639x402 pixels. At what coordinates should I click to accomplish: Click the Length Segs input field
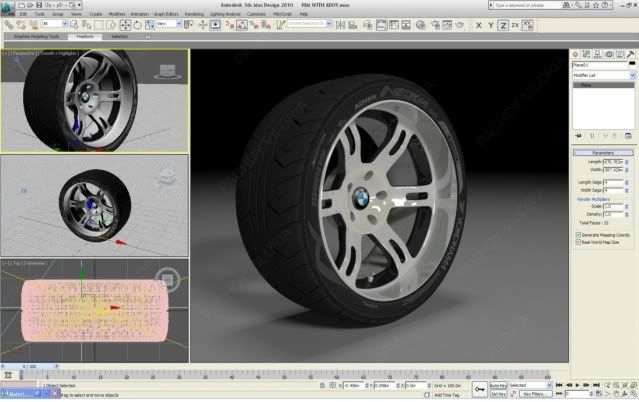pos(613,183)
